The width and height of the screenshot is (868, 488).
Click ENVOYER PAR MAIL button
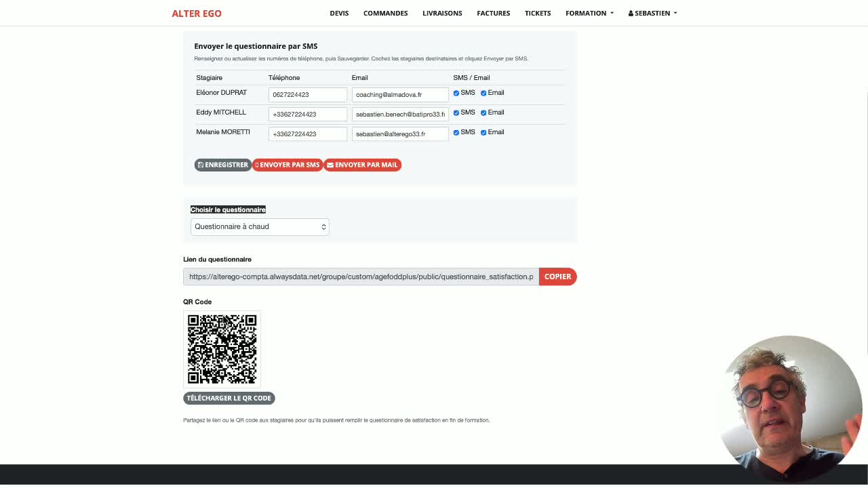click(362, 165)
